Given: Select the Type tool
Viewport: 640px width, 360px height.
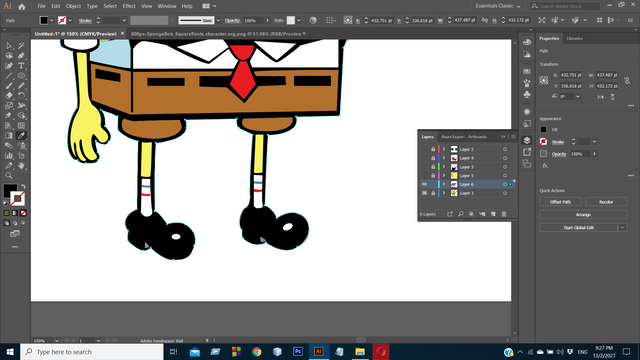Looking at the screenshot, I should [21, 66].
